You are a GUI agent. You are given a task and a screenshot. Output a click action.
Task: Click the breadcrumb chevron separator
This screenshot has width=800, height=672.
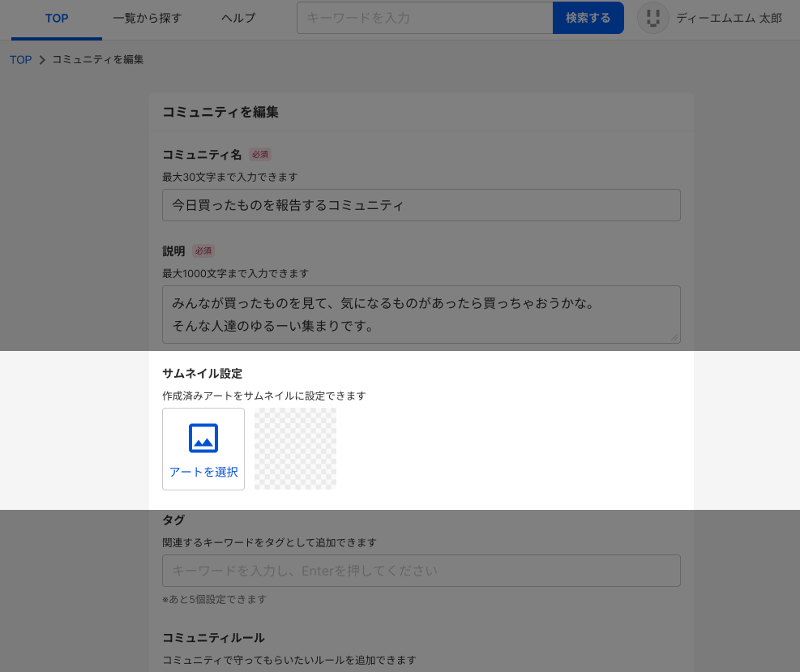coord(42,60)
